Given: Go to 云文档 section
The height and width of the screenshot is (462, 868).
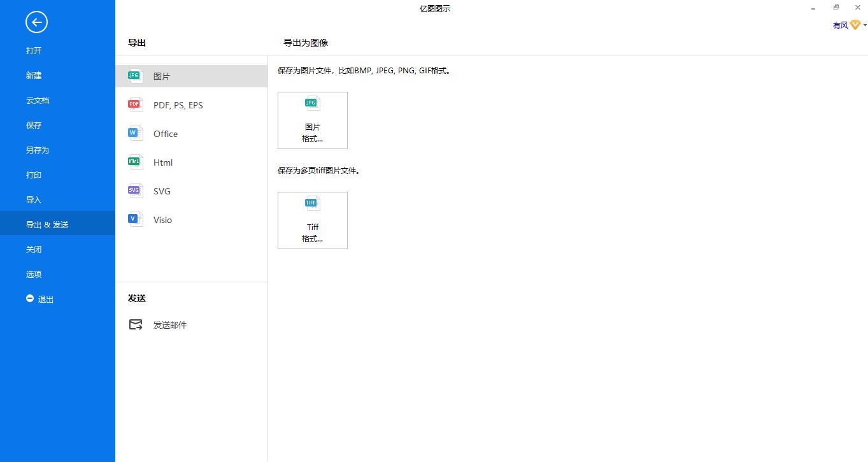Looking at the screenshot, I should 38,101.
